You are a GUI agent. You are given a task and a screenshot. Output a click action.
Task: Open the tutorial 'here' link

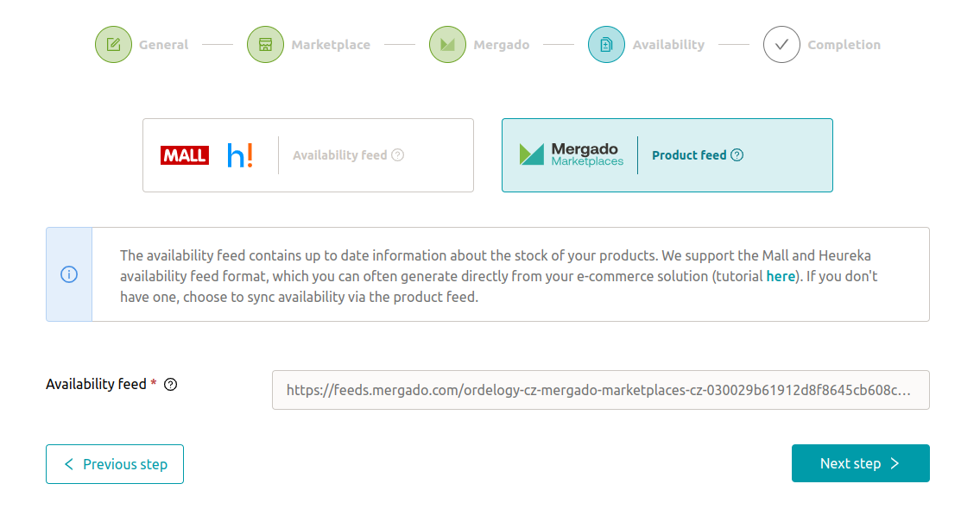point(781,276)
